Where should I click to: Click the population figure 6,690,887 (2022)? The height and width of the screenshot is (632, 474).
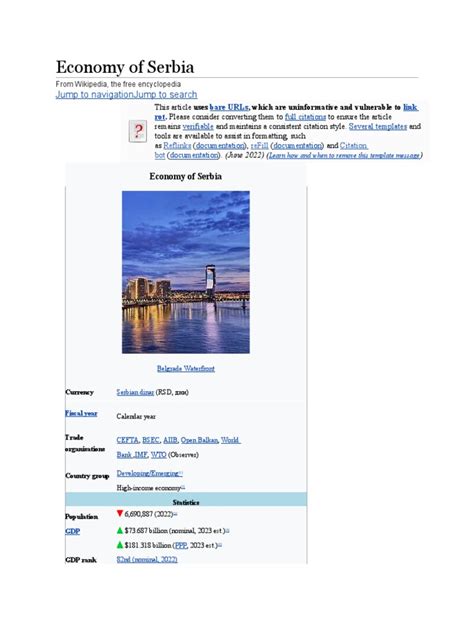point(148,514)
